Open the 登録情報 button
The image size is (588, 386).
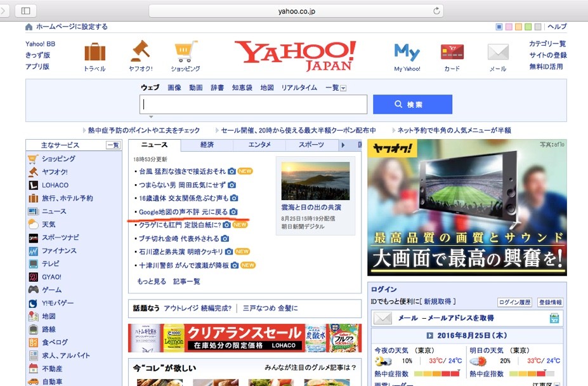click(x=550, y=302)
